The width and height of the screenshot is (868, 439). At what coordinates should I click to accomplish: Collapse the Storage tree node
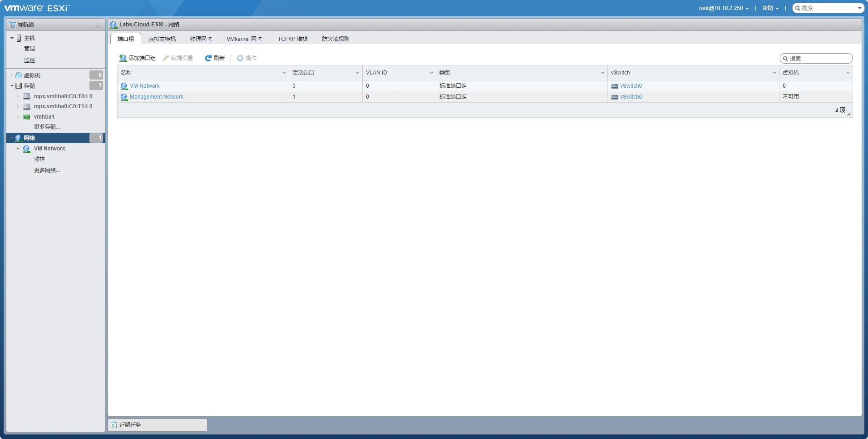[x=12, y=86]
